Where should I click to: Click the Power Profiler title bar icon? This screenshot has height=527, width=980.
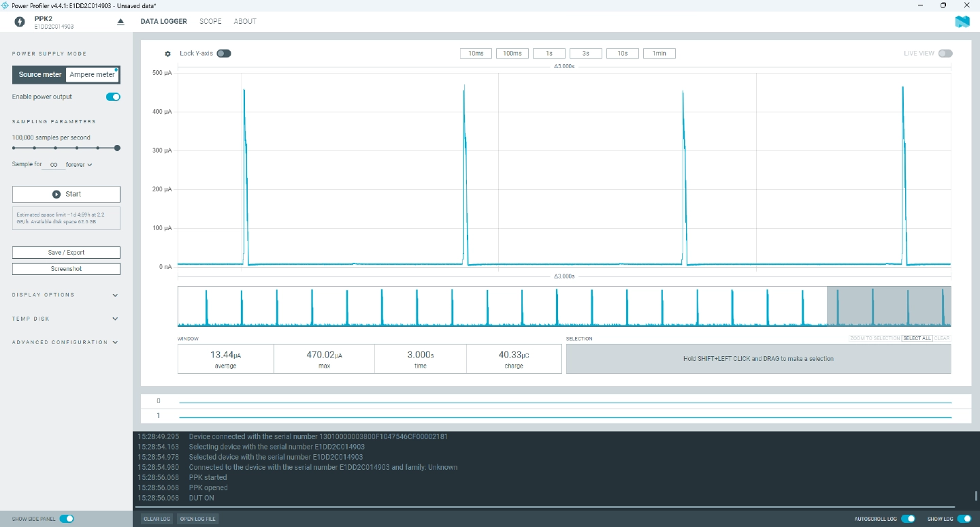click(5, 5)
